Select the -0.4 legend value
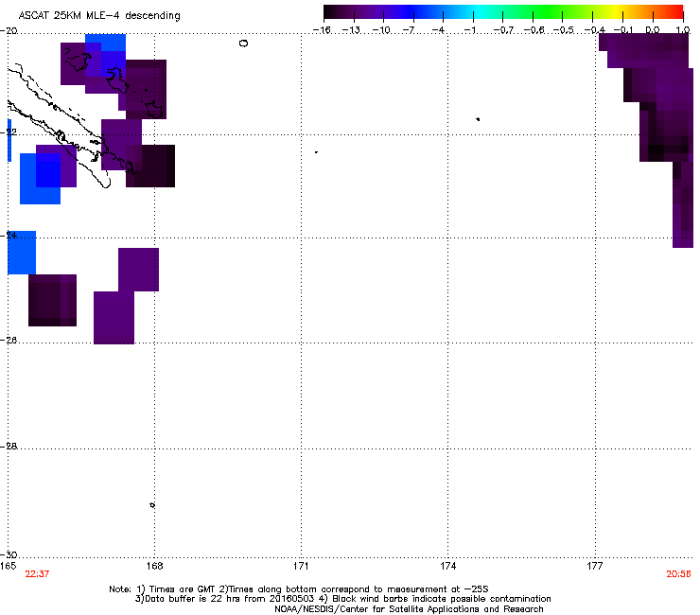700x615 pixels. pos(595,30)
